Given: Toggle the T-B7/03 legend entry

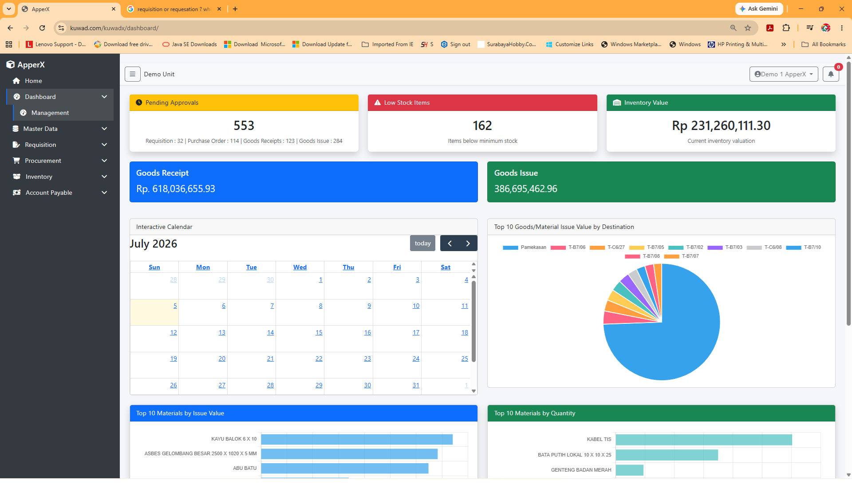Looking at the screenshot, I should click(x=725, y=248).
